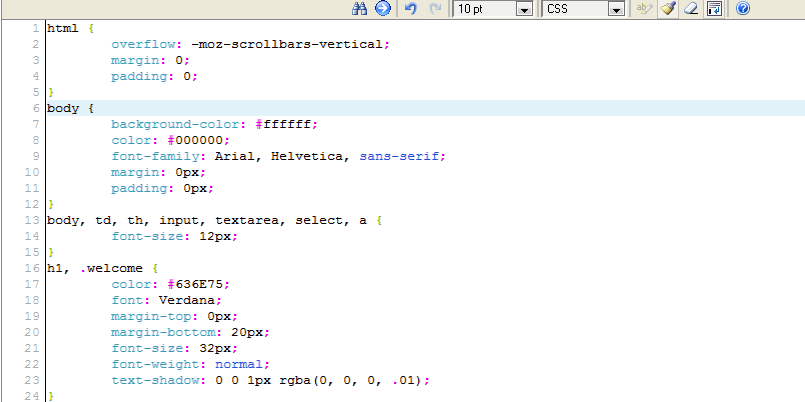Expand the CSS syntax language dropdown
The image size is (805, 402).
pos(617,9)
